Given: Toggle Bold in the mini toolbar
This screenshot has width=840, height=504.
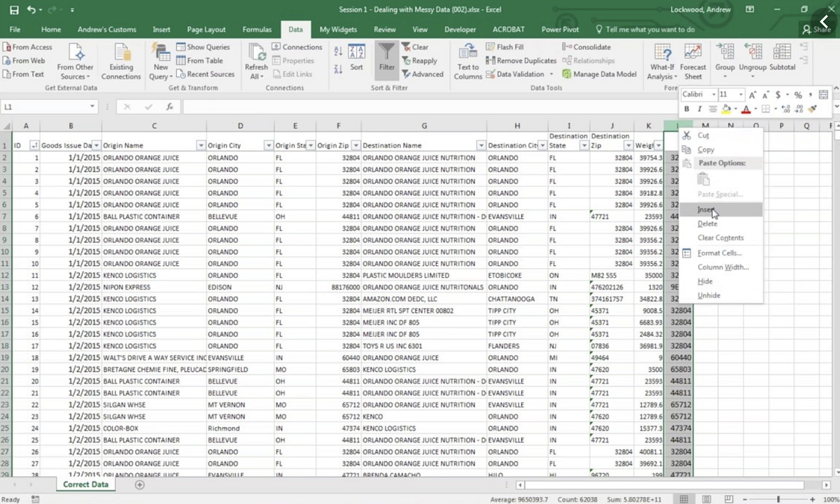Looking at the screenshot, I should point(687,108).
